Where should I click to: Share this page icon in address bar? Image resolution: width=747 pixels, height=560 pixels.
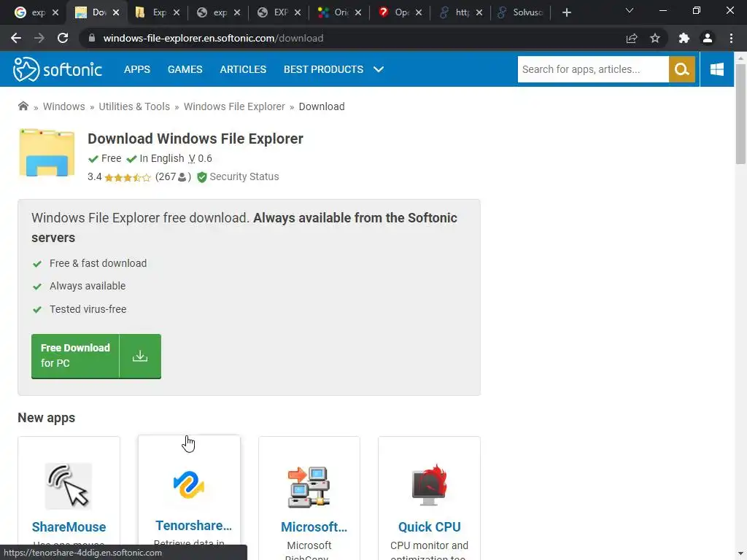click(632, 38)
